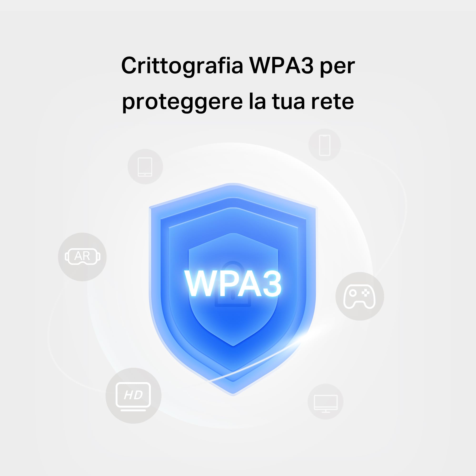Viewport: 476px width, 476px height.
Task: Select the smartphone icon
Action: coord(324,145)
